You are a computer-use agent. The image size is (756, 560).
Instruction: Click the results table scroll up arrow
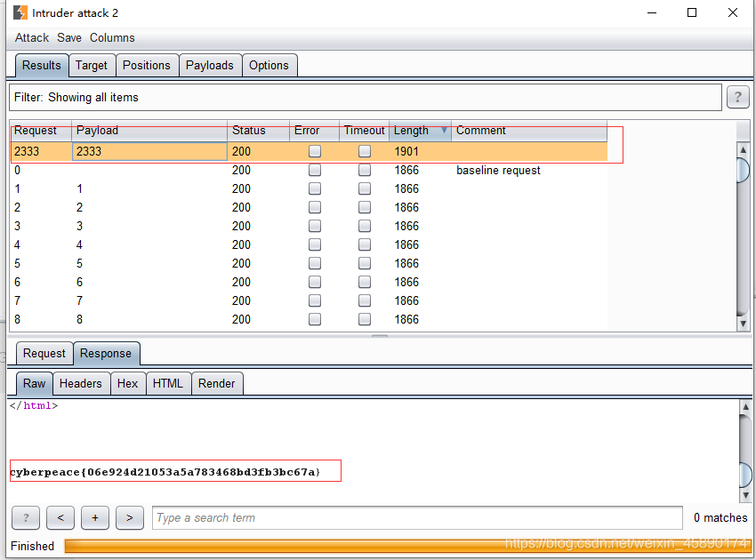(x=743, y=150)
